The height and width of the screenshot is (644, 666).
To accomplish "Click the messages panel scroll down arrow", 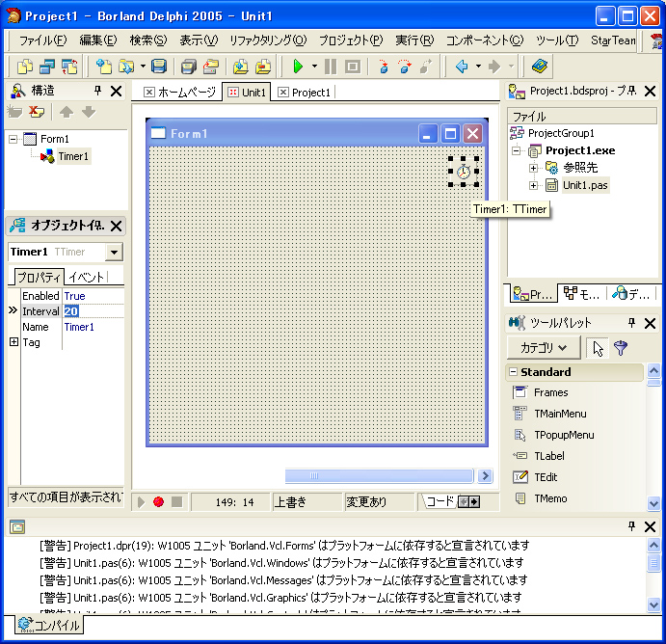I will pyautogui.click(x=653, y=604).
